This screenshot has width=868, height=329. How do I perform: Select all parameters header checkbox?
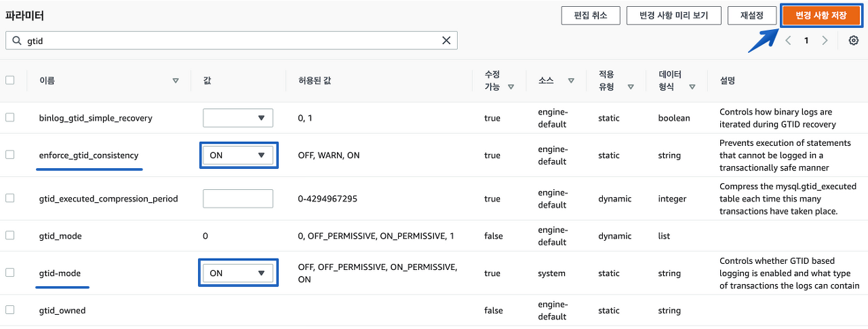coord(9,80)
